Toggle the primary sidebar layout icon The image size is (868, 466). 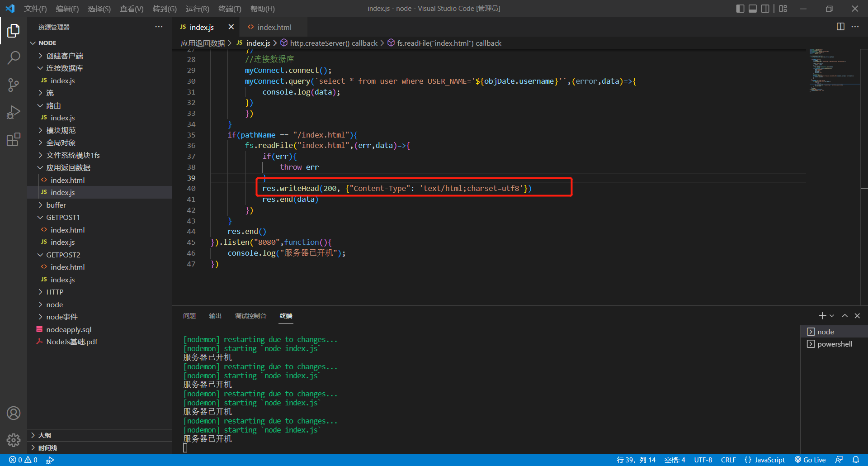click(740, 9)
